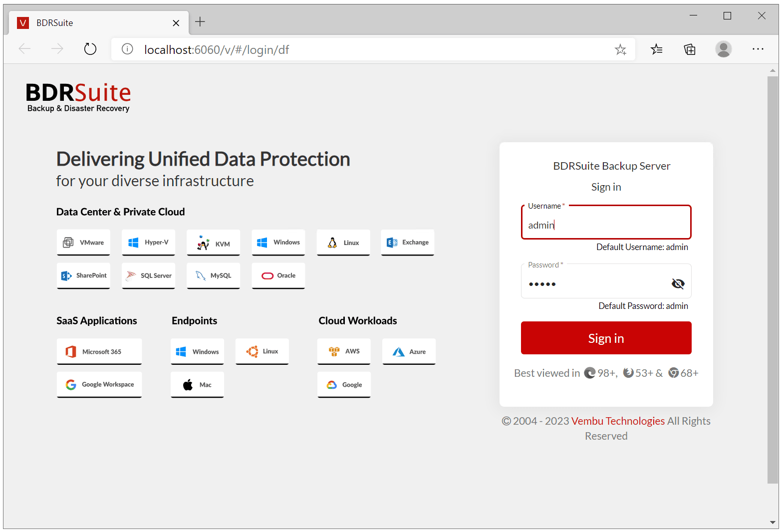Click the BDRSuite logo
This screenshot has width=780, height=532.
click(x=78, y=97)
